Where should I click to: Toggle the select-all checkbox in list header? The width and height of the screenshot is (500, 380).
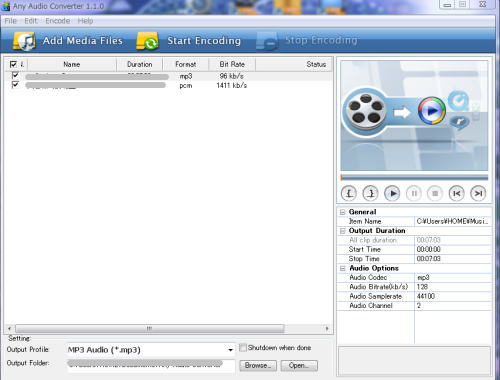click(13, 64)
